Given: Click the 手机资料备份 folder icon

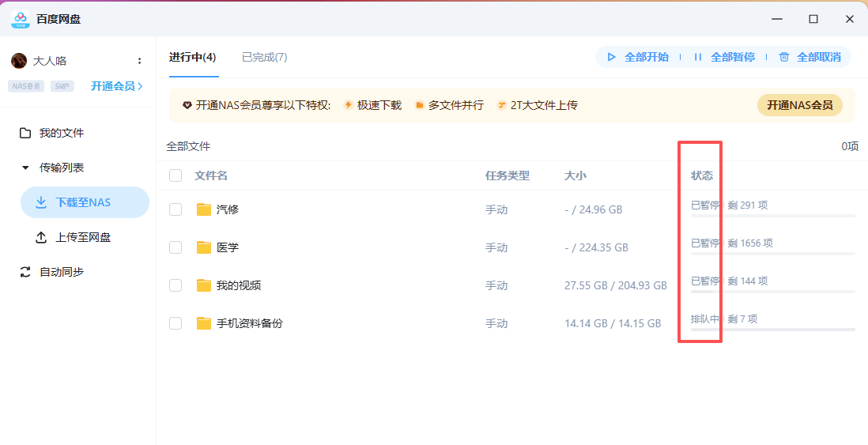Looking at the screenshot, I should pos(204,323).
